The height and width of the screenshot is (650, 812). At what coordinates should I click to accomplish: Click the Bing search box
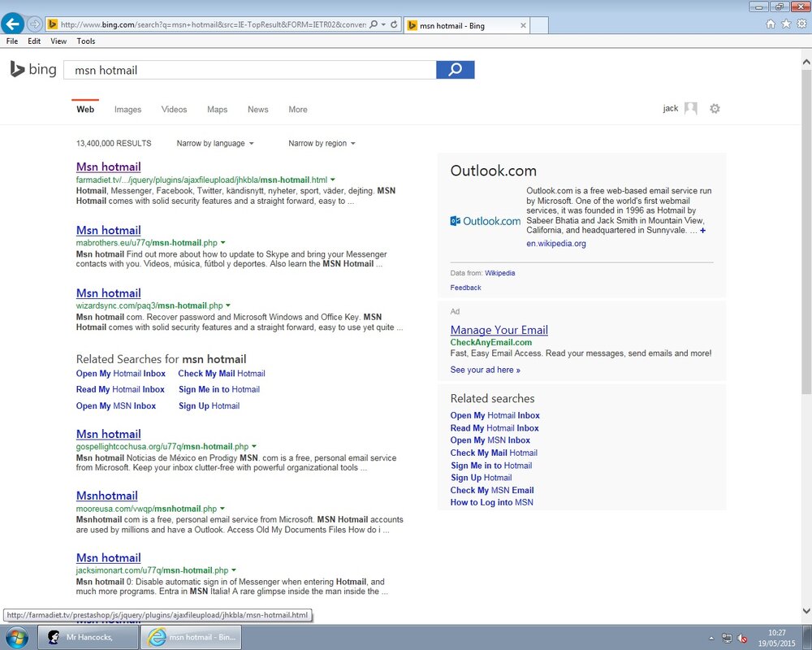(249, 70)
